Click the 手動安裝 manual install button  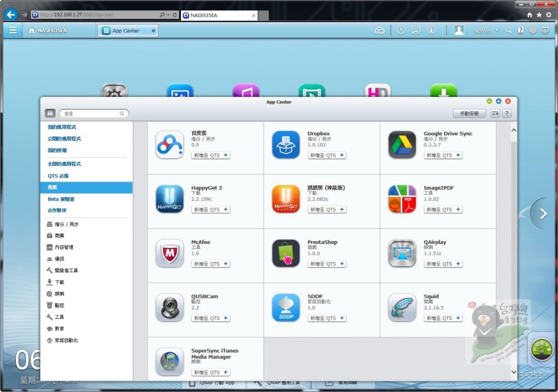pyautogui.click(x=469, y=113)
